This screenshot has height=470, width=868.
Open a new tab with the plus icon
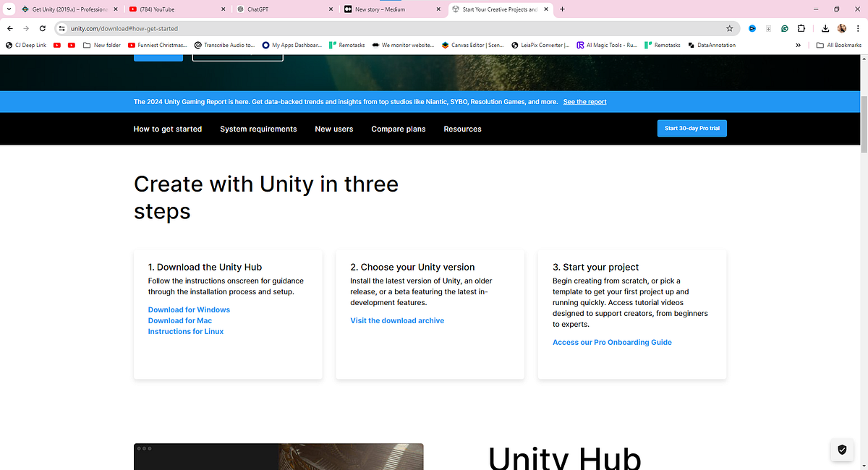(x=563, y=9)
